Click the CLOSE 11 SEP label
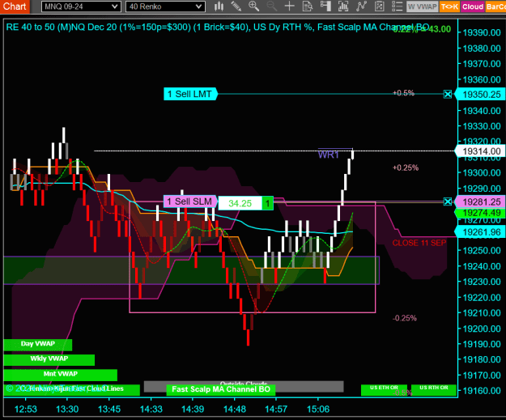This screenshot has width=506, height=420. point(419,243)
